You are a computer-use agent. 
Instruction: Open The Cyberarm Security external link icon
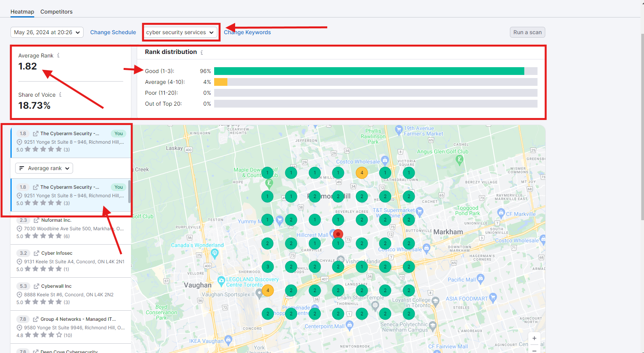pos(35,133)
